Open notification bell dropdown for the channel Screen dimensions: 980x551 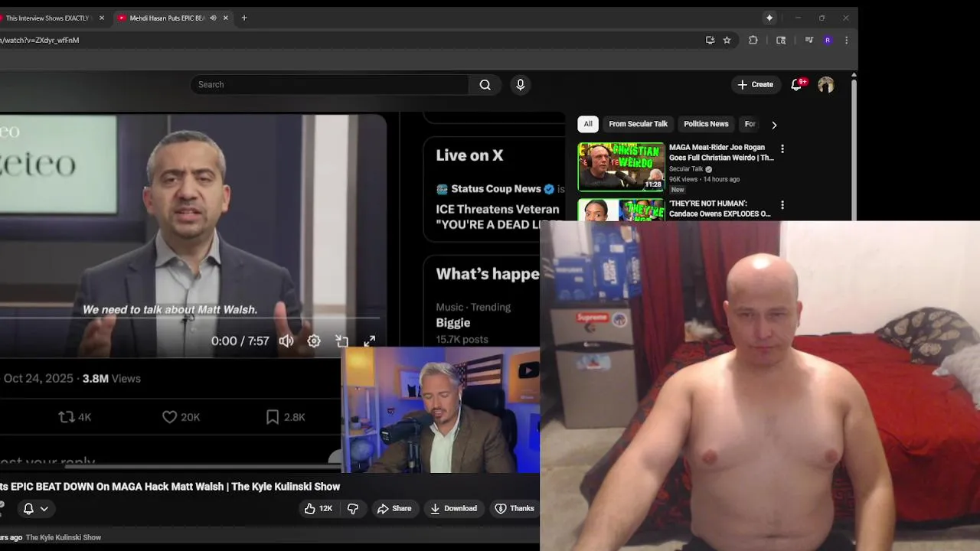(x=35, y=508)
